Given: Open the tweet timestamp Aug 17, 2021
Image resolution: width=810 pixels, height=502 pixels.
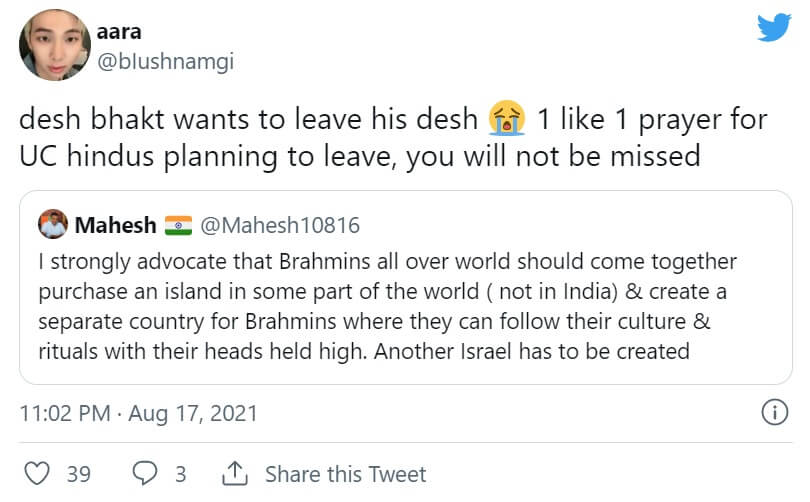Looking at the screenshot, I should tap(139, 412).
